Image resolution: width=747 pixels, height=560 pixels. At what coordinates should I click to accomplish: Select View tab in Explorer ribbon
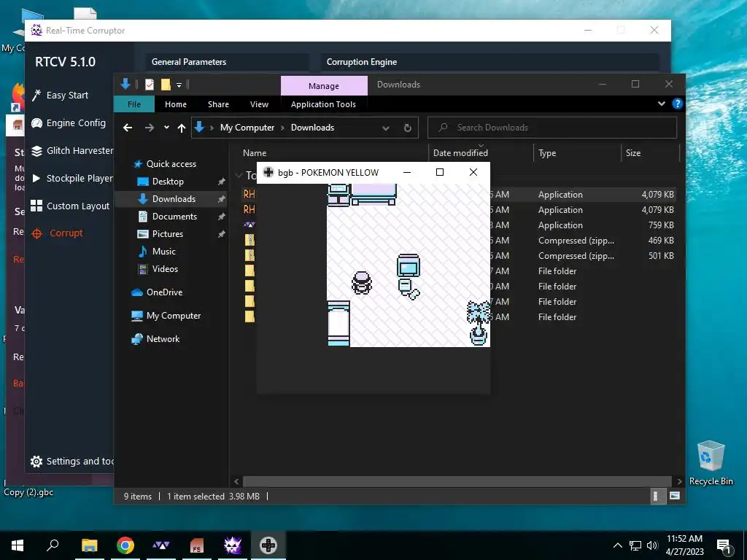(x=259, y=104)
